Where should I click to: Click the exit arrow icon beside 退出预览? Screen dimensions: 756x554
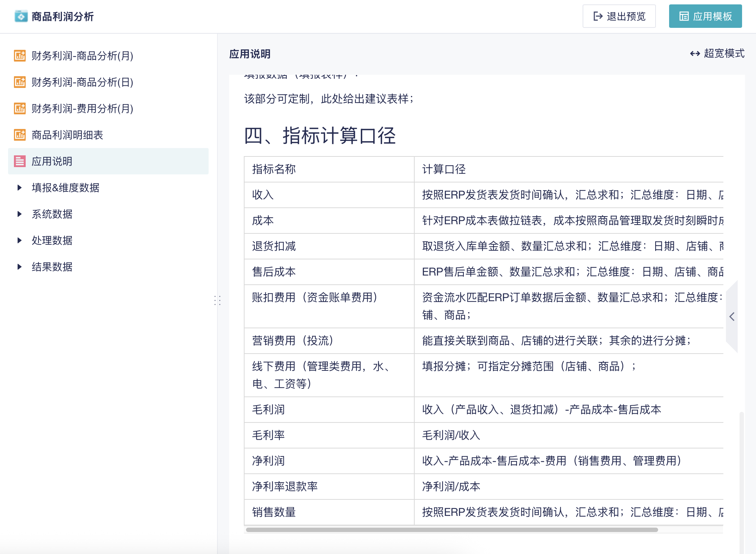[x=598, y=16]
